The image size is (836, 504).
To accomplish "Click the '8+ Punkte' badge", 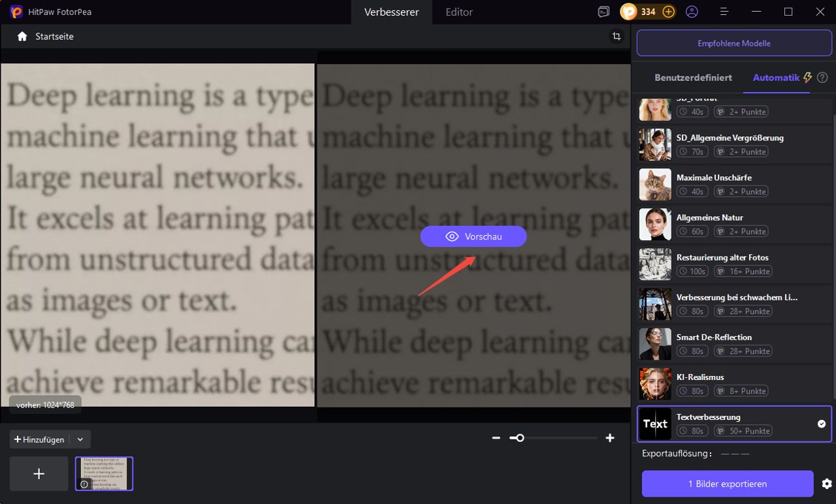I will coord(741,391).
